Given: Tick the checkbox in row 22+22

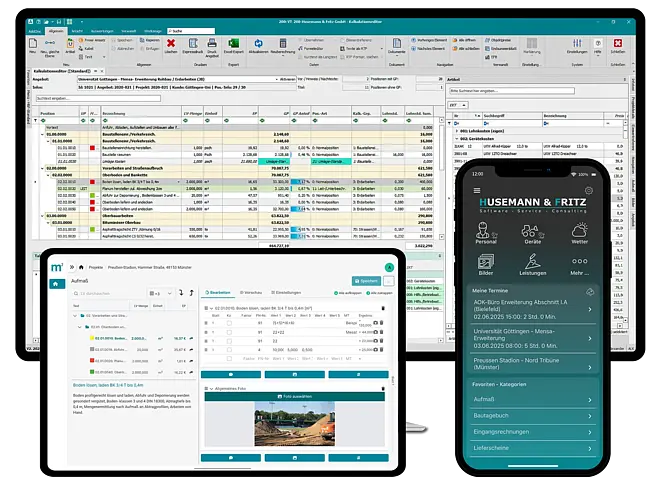Looking at the screenshot, I should (229, 332).
